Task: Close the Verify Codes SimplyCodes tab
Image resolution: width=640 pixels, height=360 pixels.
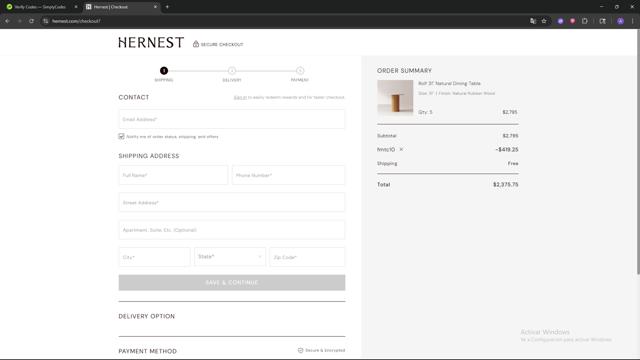Action: click(x=76, y=7)
